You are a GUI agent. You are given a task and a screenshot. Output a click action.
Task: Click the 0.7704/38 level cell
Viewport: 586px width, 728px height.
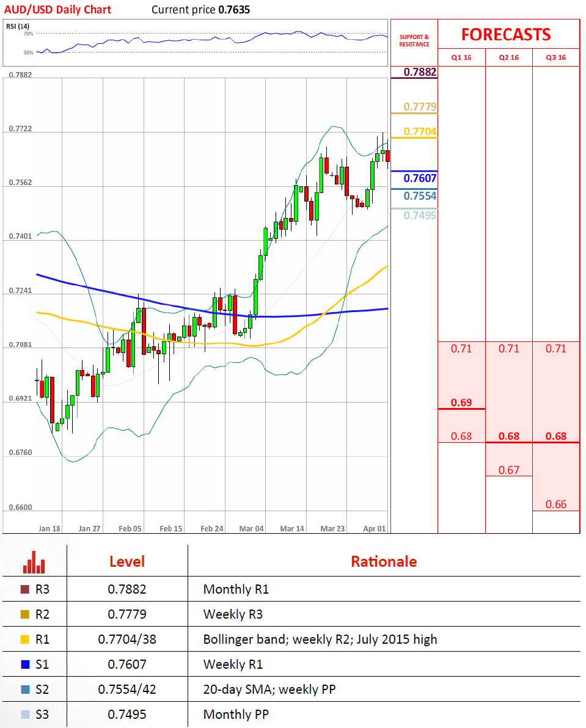coord(126,640)
